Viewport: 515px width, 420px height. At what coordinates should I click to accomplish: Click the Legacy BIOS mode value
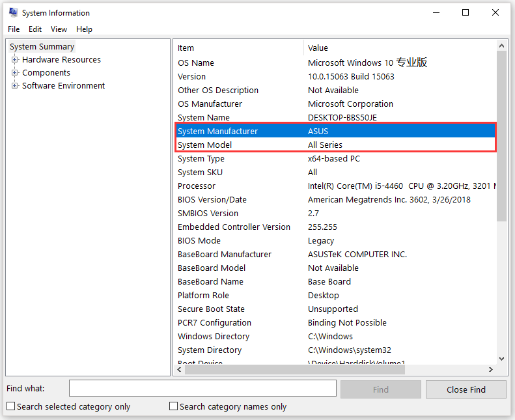(x=321, y=241)
